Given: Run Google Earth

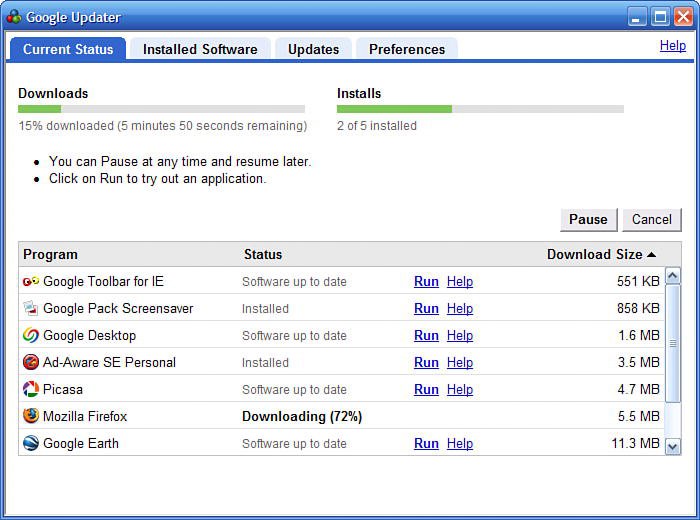Looking at the screenshot, I should (426, 444).
